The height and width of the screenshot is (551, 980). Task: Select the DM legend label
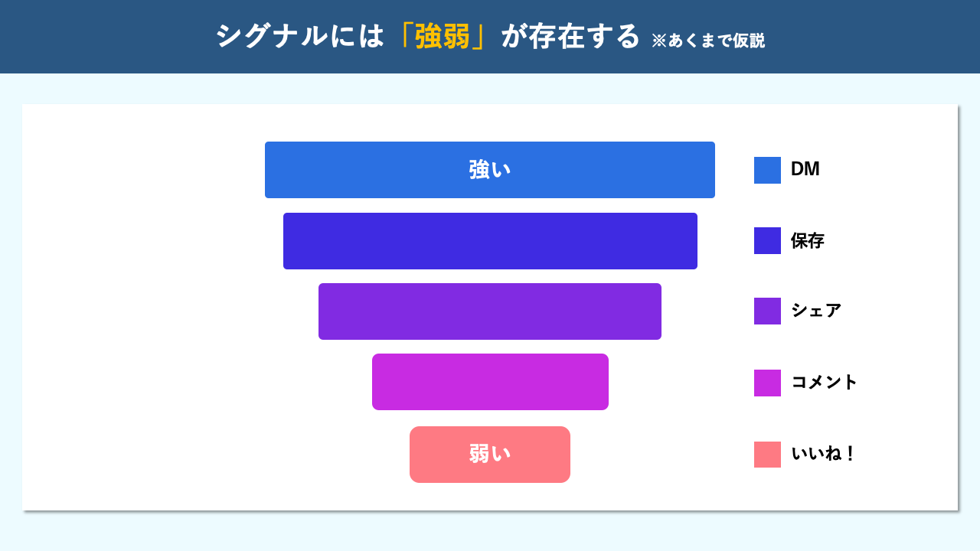coord(805,170)
